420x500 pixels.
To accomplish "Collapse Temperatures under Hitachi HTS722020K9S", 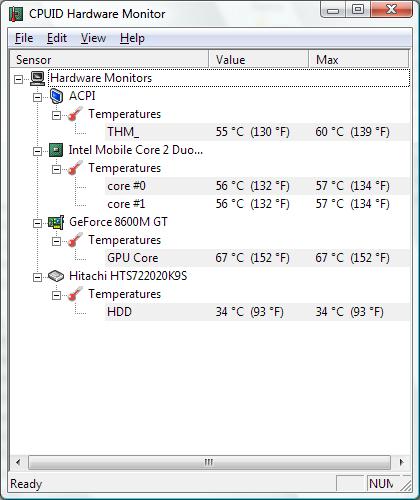I will pos(56,295).
